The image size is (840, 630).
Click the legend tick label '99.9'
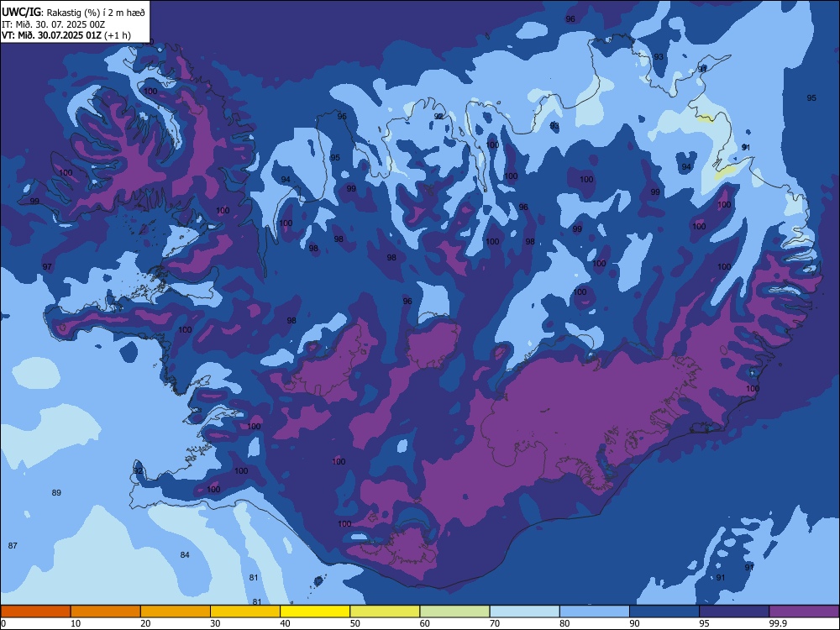click(x=778, y=623)
